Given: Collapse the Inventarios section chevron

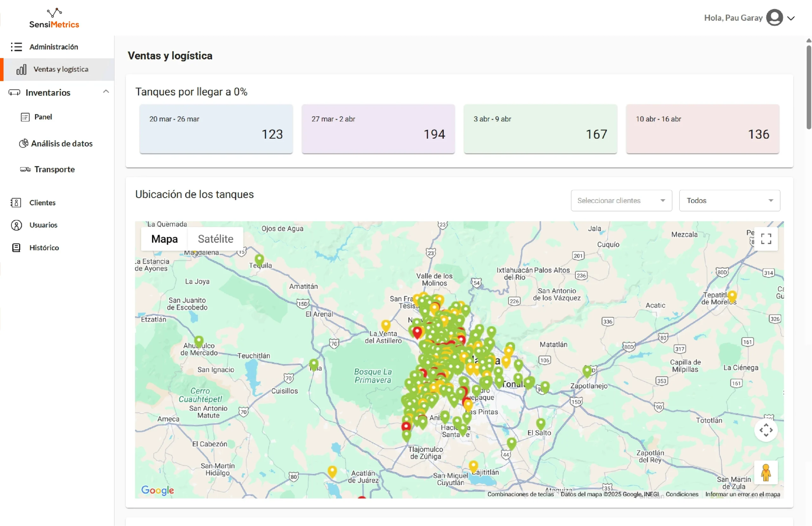Looking at the screenshot, I should [x=106, y=92].
